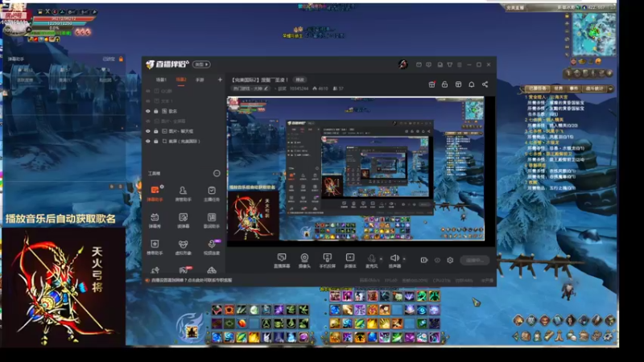
Task: Toggle visibility of the 图片-聊天框 source
Action: point(148,131)
